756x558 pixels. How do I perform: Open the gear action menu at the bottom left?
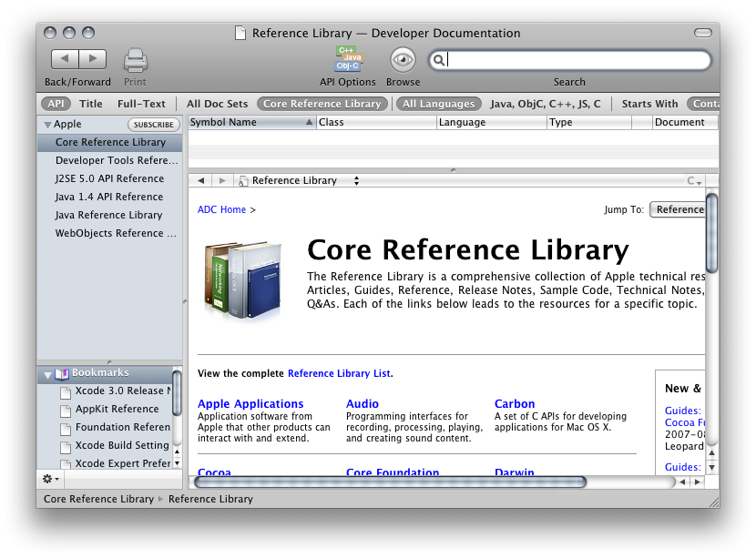[50, 479]
